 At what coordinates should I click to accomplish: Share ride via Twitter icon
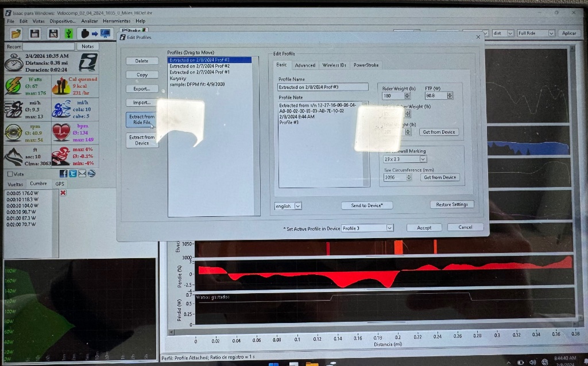pos(73,173)
